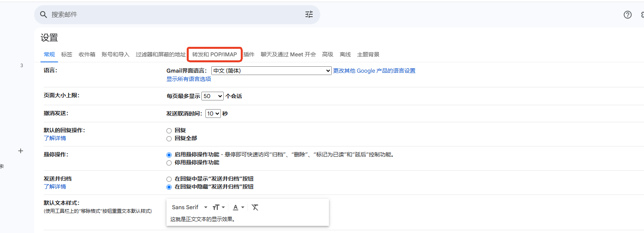The image size is (644, 233).
Task: Select the 回复全部 default reply option
Action: coord(169,139)
